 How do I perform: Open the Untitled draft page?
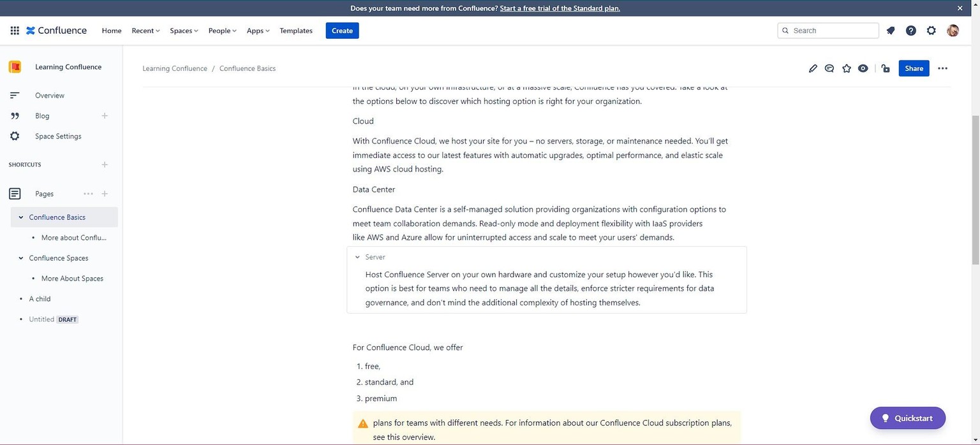point(41,319)
